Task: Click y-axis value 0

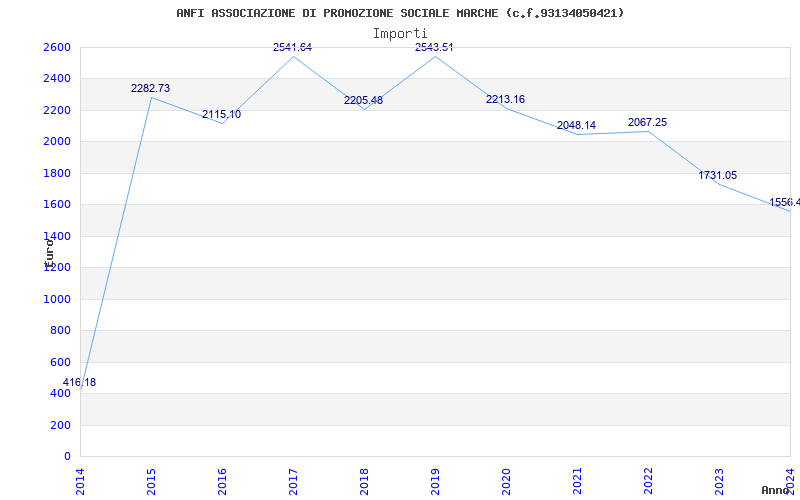Action: (x=67, y=457)
